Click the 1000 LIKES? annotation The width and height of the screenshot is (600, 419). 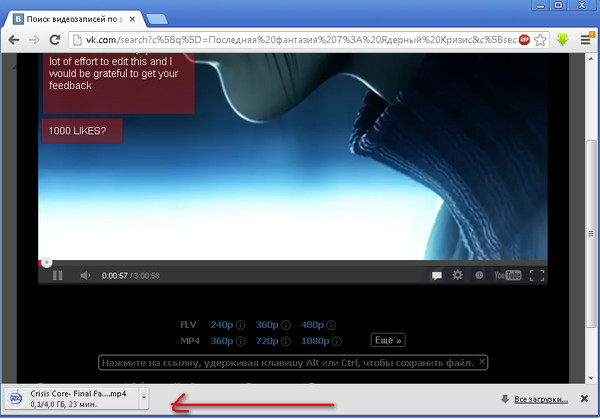coord(82,131)
